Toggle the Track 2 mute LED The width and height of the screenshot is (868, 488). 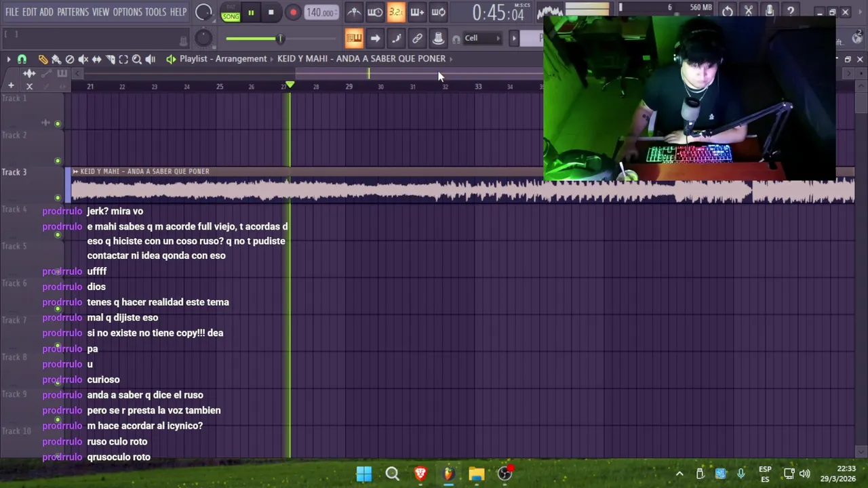[x=58, y=161]
